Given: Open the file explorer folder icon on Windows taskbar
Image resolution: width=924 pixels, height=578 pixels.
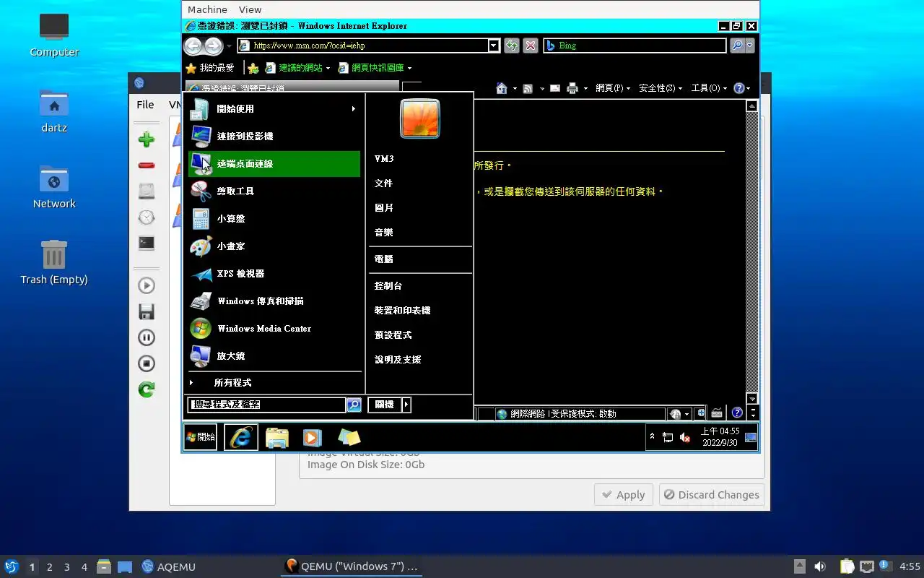Looking at the screenshot, I should 276,436.
